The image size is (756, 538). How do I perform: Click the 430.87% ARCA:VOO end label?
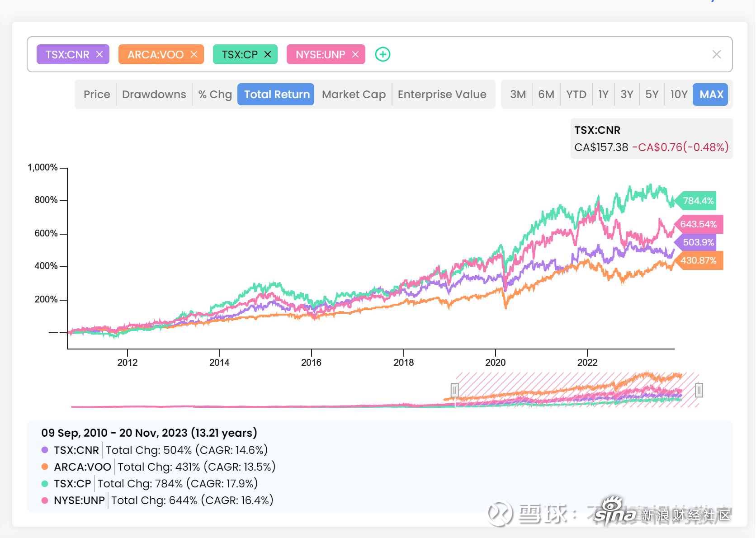coord(699,260)
